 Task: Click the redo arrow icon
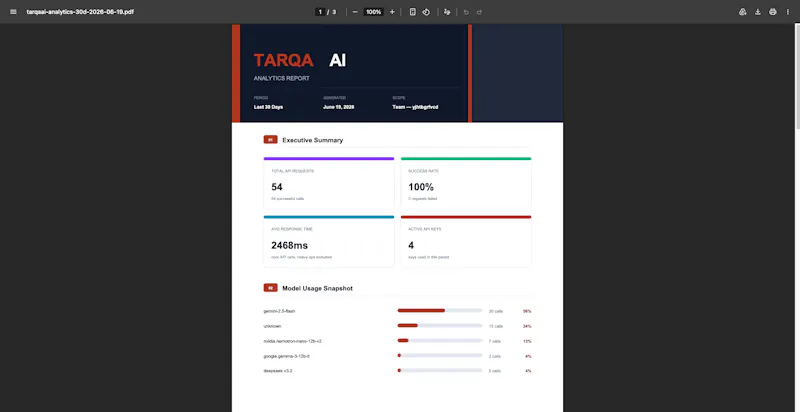pyautogui.click(x=479, y=12)
